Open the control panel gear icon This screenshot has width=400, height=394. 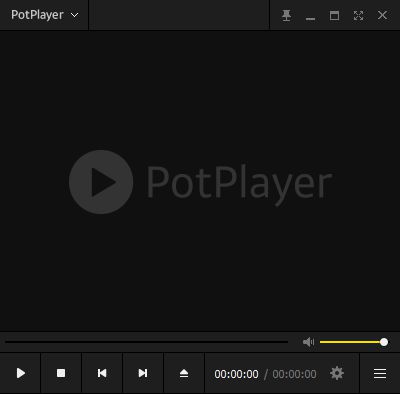(x=337, y=373)
